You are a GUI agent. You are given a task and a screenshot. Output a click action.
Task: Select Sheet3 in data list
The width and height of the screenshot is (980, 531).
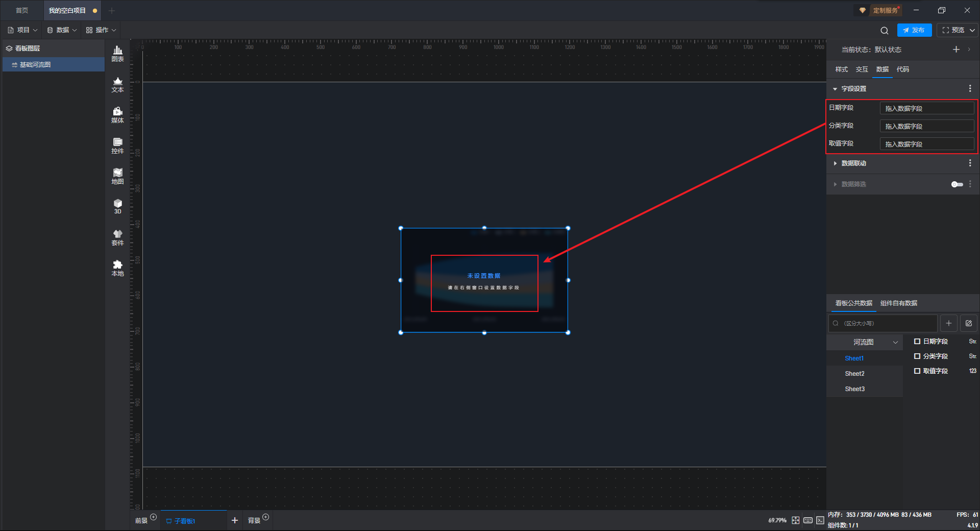865,389
